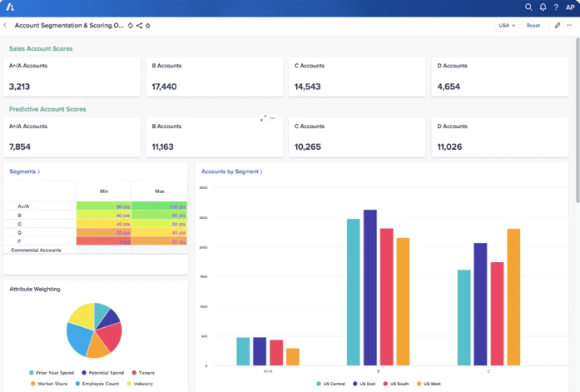Click the page title Account Segmentation & Scoring
580x392 pixels.
[69, 26]
